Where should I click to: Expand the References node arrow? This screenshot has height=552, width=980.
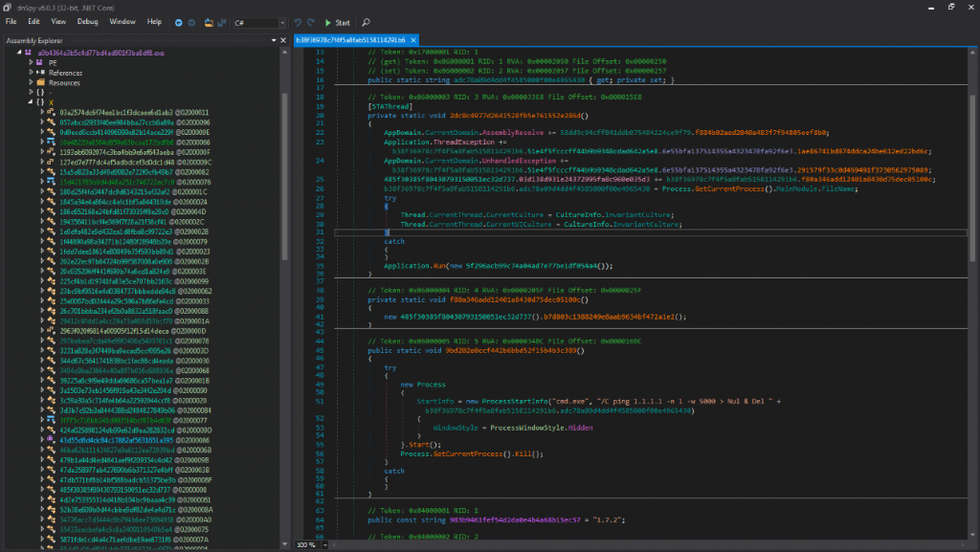(31, 73)
